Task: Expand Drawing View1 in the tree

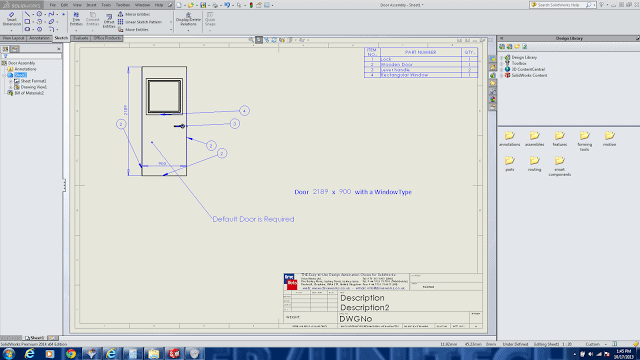Action: click(x=11, y=87)
